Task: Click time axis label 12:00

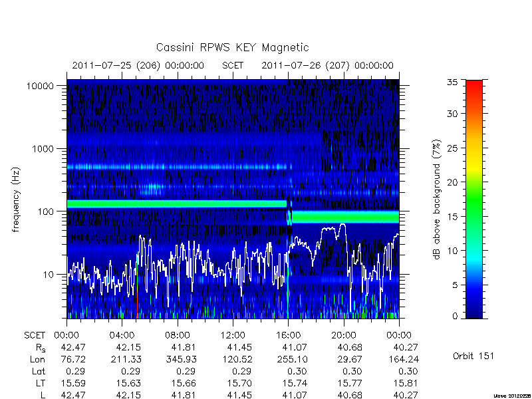Action: pos(233,336)
